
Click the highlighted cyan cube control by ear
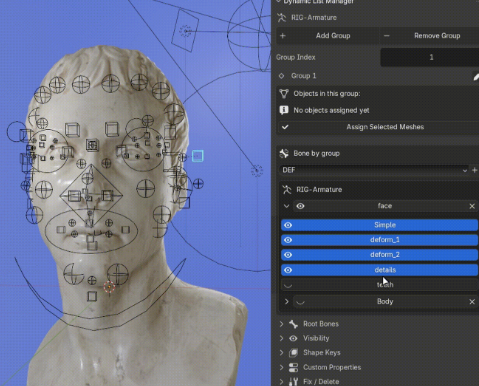pyautogui.click(x=197, y=156)
